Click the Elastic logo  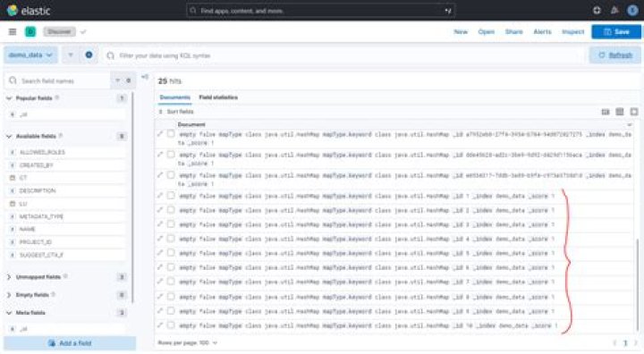(29, 11)
